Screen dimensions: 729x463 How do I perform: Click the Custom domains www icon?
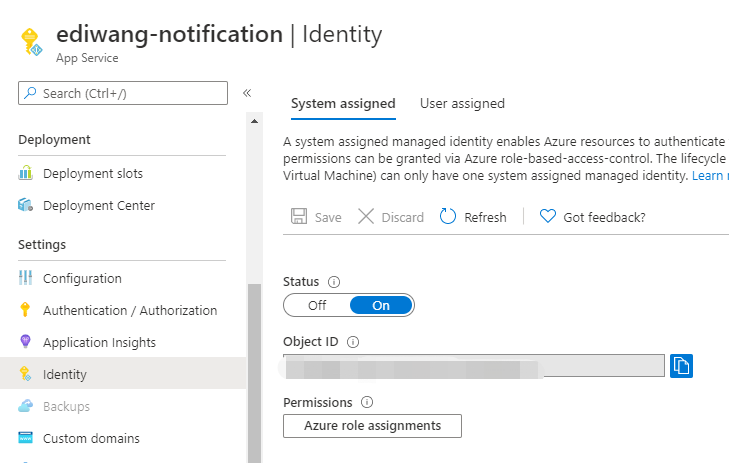click(26, 438)
